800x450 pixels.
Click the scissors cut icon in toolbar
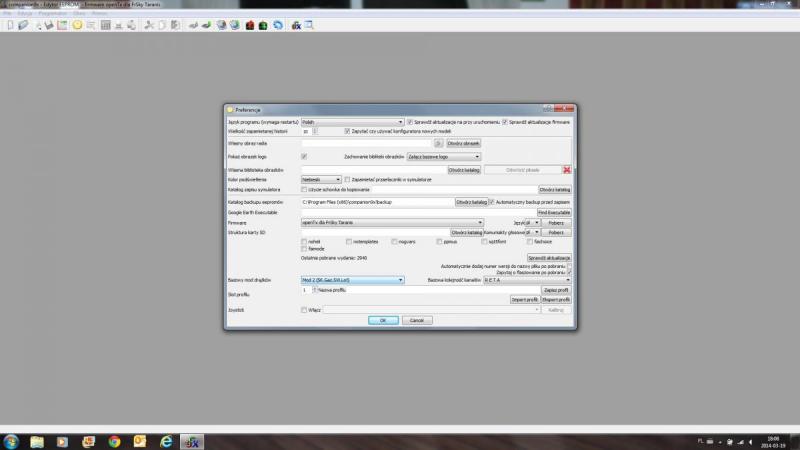149,25
